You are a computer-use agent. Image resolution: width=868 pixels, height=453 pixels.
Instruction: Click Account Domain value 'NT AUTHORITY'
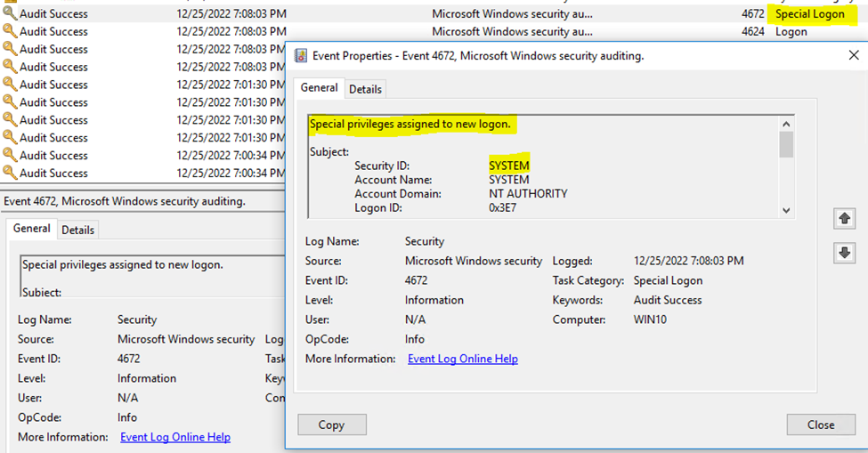(x=528, y=194)
